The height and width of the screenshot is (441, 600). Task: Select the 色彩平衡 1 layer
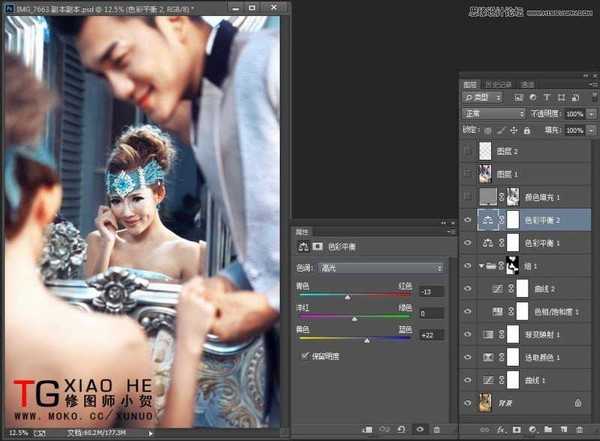547,244
